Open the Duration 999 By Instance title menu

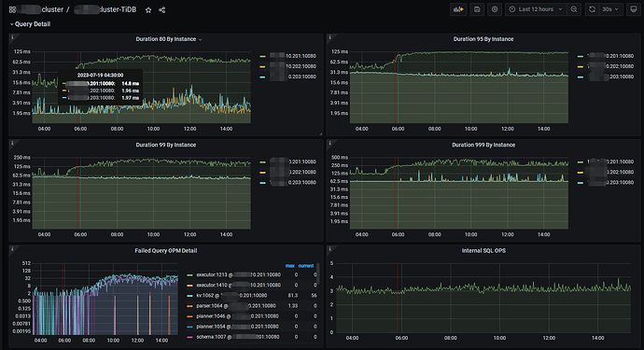coord(483,145)
